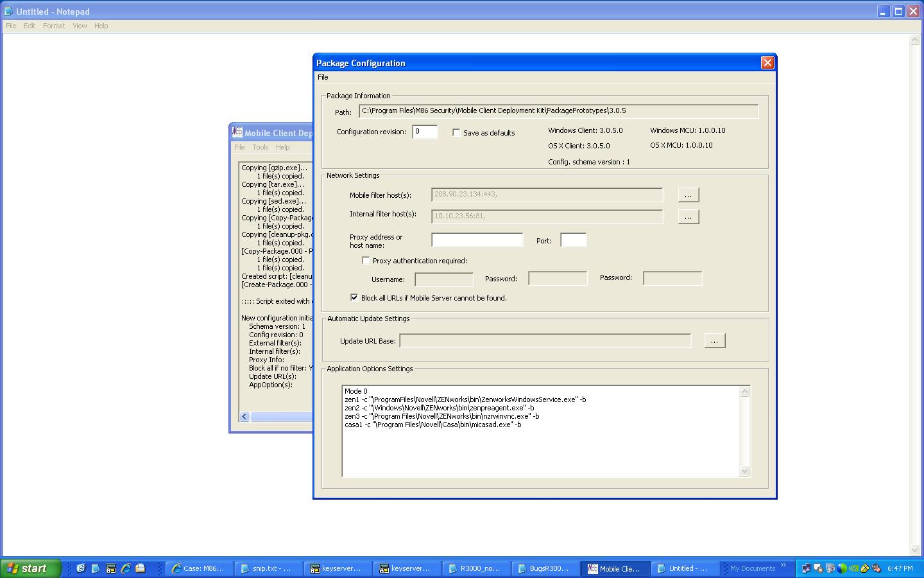Click the Show Desktop Quick Launch icon
This screenshot has width=924, height=578.
pyautogui.click(x=141, y=568)
